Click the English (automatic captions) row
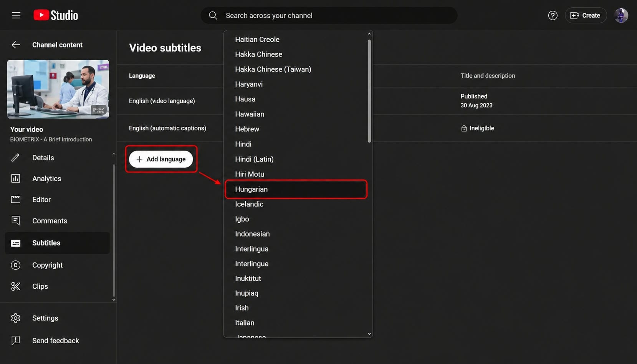Screen dimensions: 637x364 (x=167, y=128)
